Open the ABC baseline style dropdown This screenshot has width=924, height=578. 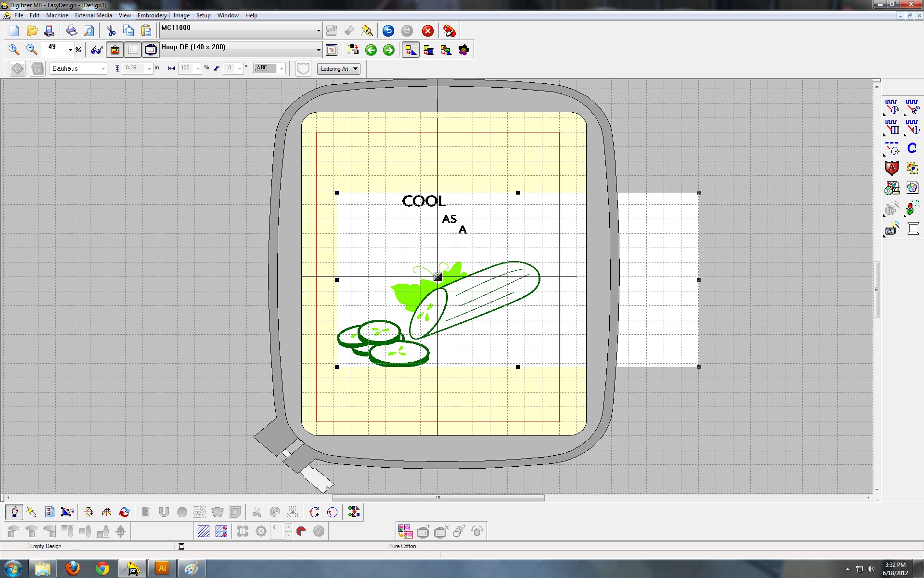(x=282, y=69)
